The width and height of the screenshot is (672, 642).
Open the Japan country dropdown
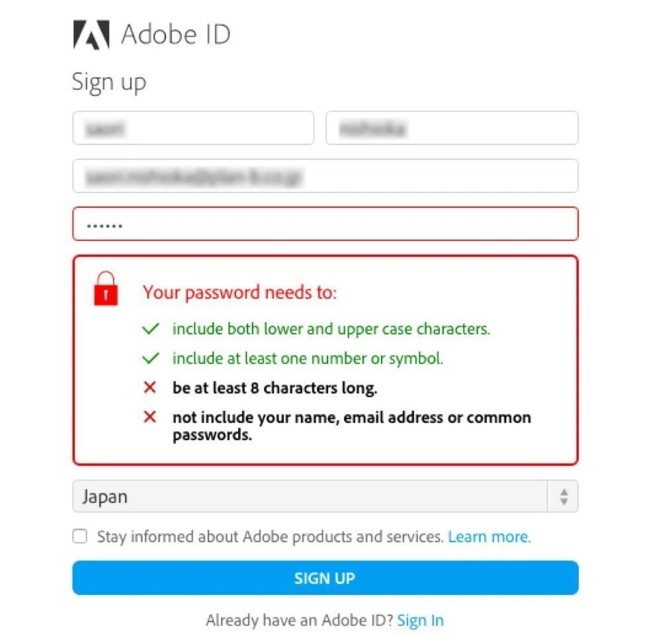tap(325, 496)
